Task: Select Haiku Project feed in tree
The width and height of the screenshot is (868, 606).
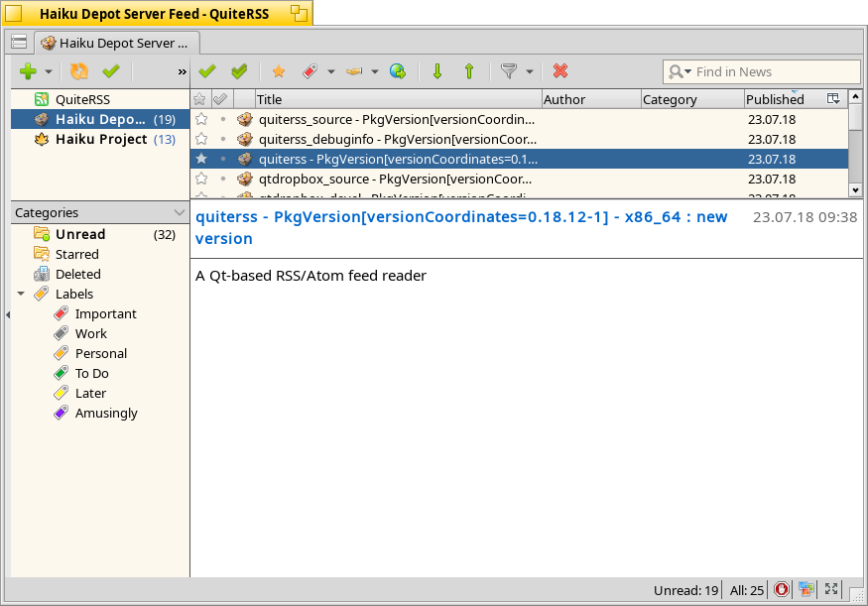Action: tap(99, 140)
